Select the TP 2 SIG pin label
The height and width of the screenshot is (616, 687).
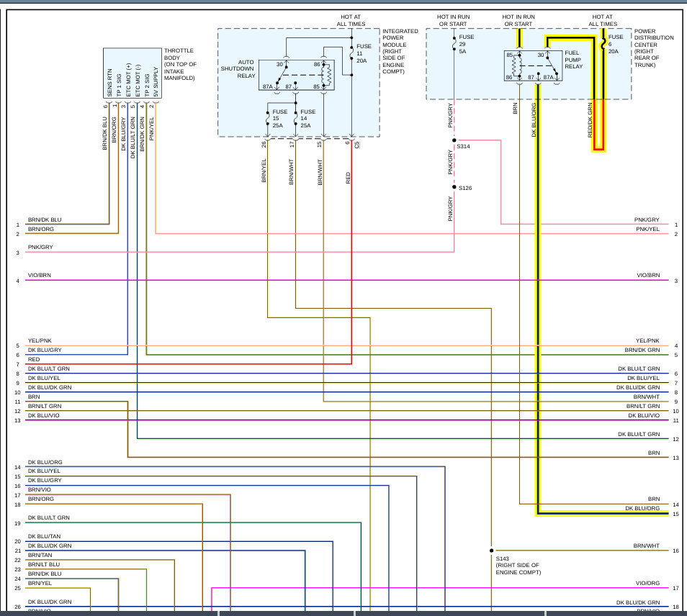(x=147, y=86)
